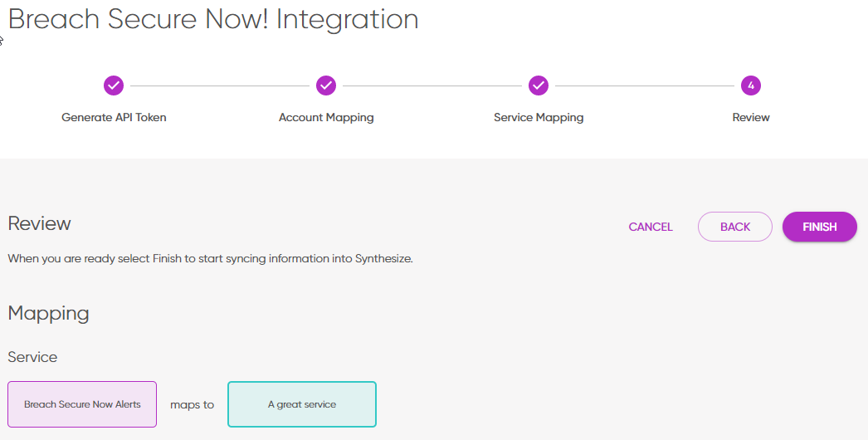Go to the Generate API Token step label

click(114, 118)
